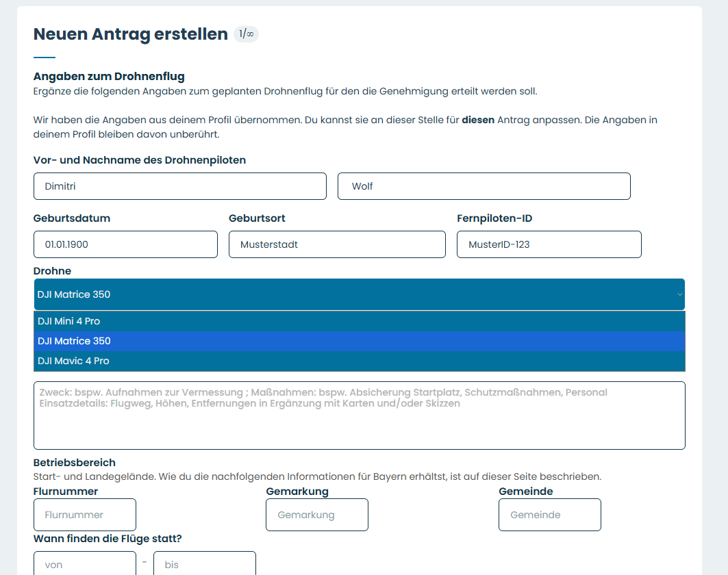Click the dropdown chevron in the Drohne field

click(x=679, y=294)
